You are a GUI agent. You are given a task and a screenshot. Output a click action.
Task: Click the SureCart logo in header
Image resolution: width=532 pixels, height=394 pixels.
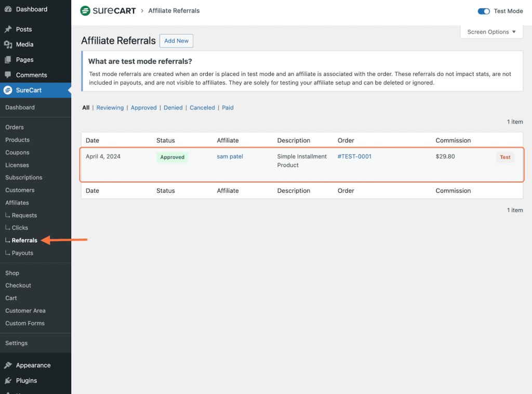(x=108, y=11)
